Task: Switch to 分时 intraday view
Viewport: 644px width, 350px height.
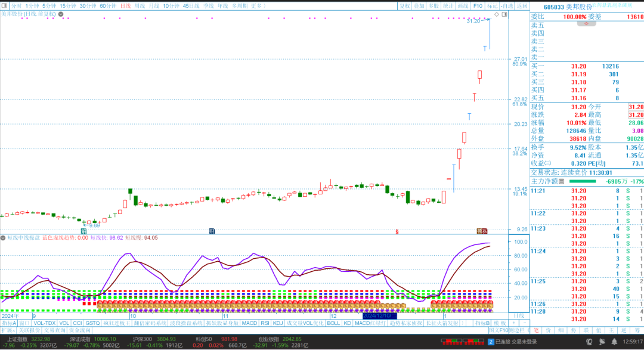Action: (x=16, y=6)
